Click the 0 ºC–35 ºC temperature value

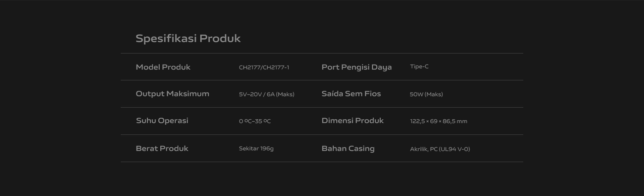coord(255,121)
